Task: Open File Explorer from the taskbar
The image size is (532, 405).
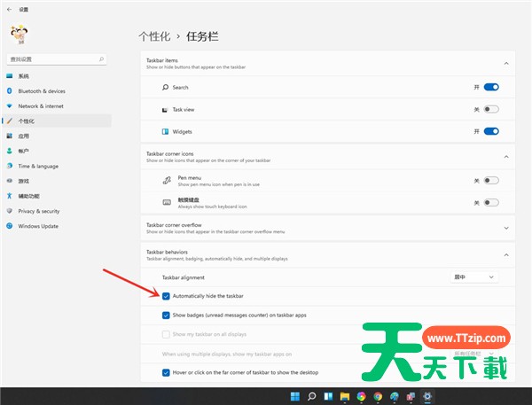Action: (344, 396)
